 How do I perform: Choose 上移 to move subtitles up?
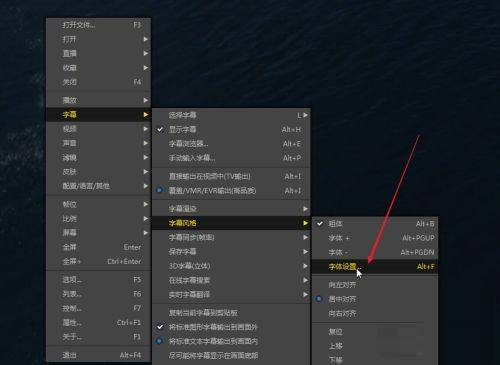click(375, 346)
